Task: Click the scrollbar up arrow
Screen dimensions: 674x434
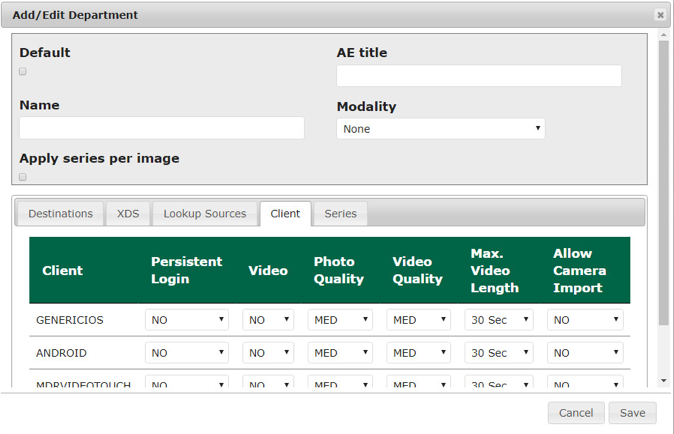Action: pyautogui.click(x=664, y=35)
